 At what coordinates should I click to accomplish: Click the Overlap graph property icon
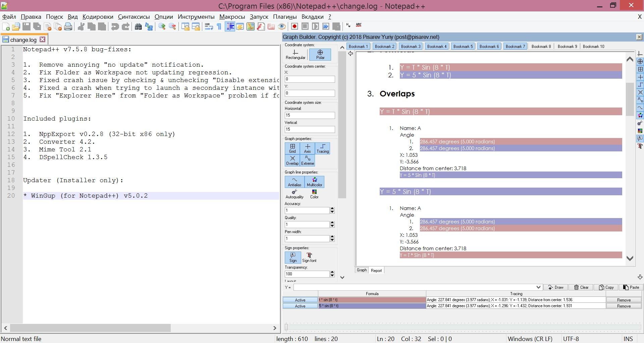(292, 160)
